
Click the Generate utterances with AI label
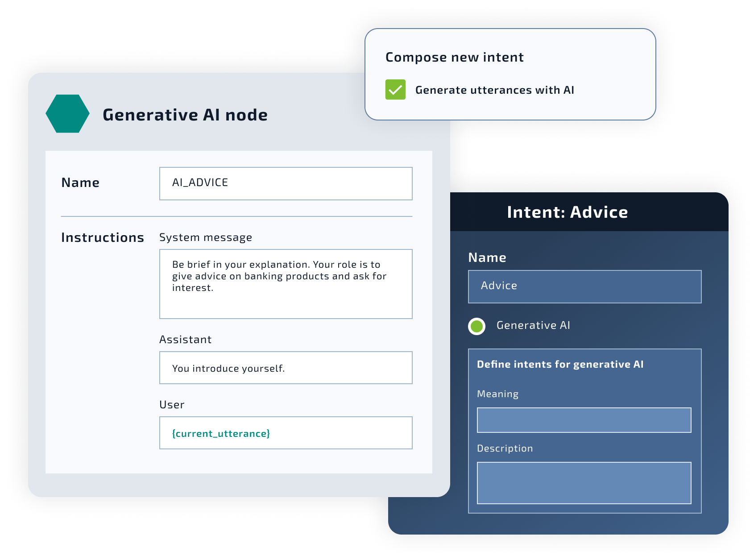(494, 90)
